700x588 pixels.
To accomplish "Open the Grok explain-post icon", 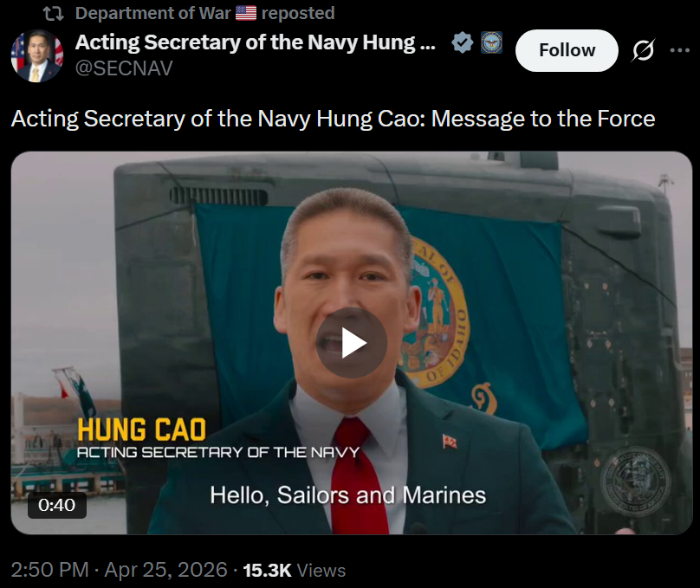I will tap(643, 51).
